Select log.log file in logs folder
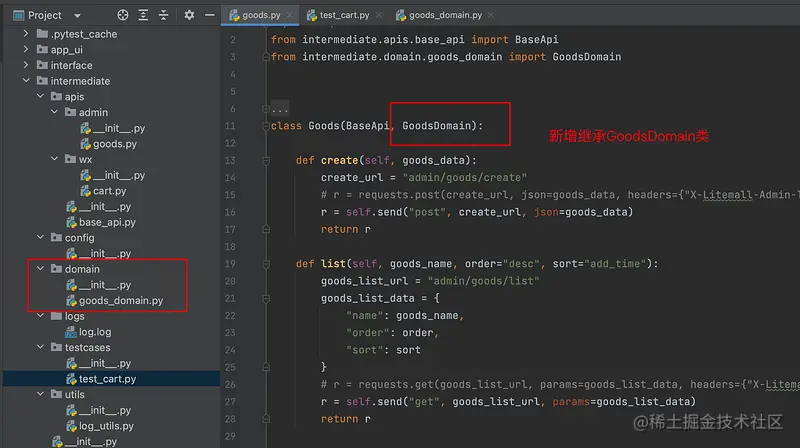The height and width of the screenshot is (448, 800). [x=94, y=332]
